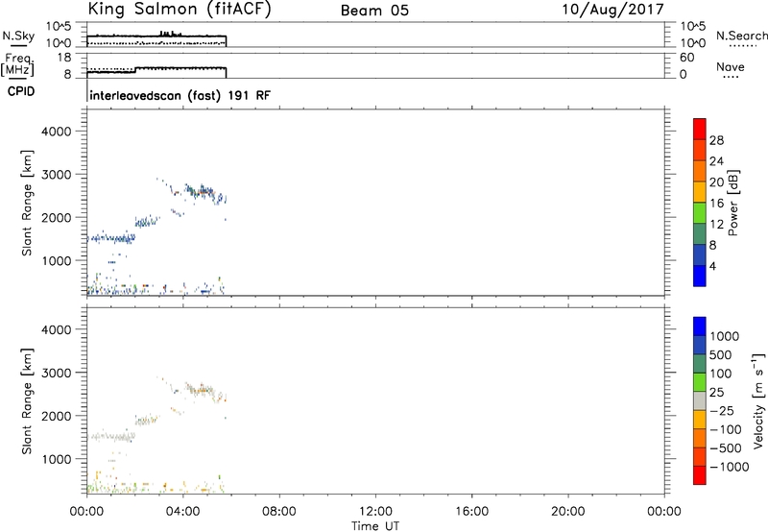768x532 pixels.
Task: Click the '−25' label on Velocity colorbar
Action: [721, 410]
